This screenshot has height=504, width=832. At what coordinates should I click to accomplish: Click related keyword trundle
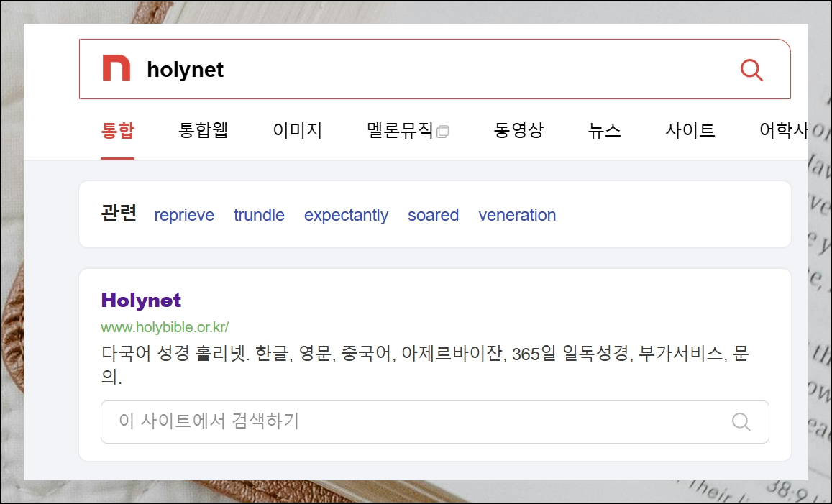pyautogui.click(x=259, y=215)
